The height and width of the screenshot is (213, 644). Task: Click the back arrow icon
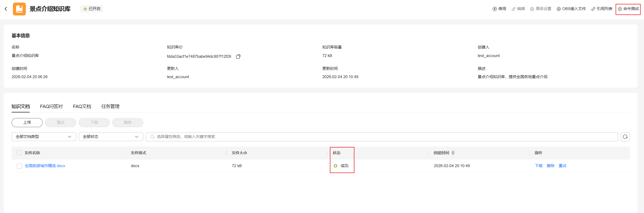tap(6, 9)
